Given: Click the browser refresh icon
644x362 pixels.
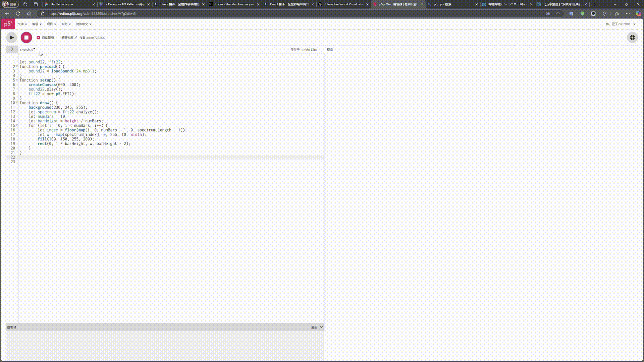Looking at the screenshot, I should 18,14.
